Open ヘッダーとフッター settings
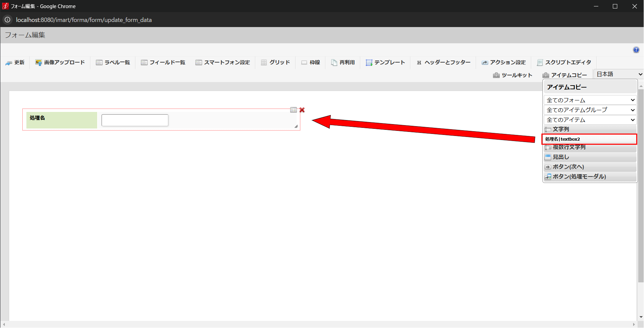644x328 pixels. click(x=443, y=62)
